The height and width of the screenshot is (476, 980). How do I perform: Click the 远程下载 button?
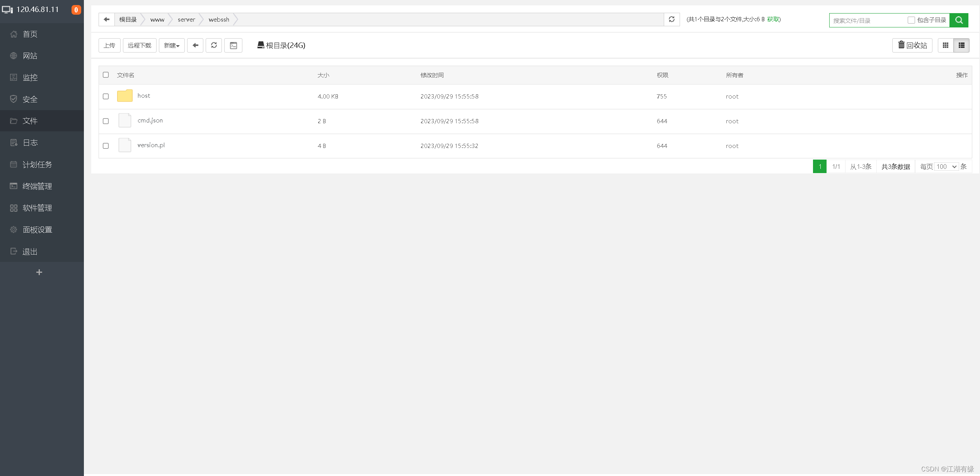140,46
